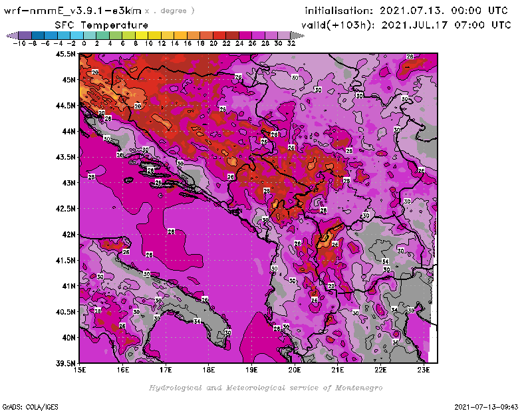Click the "18E" longitude axis label
The height and width of the screenshot is (411, 532).
click(209, 370)
